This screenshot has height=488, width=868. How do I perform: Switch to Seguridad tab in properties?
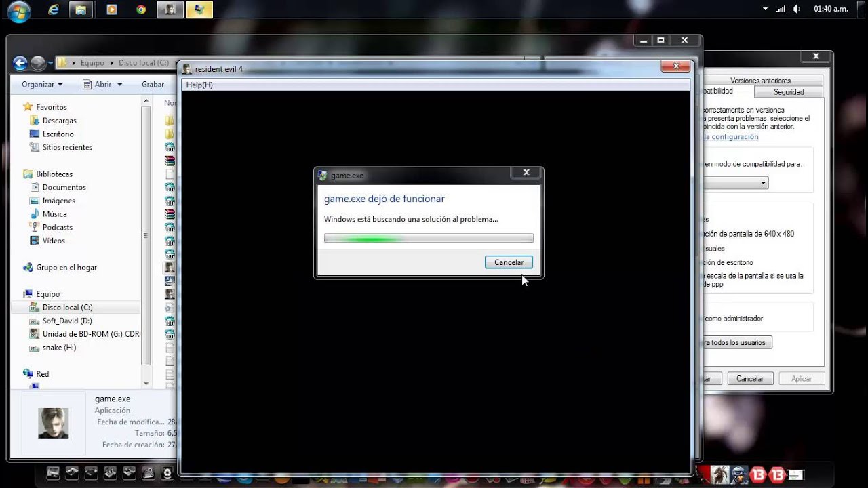[x=789, y=92]
